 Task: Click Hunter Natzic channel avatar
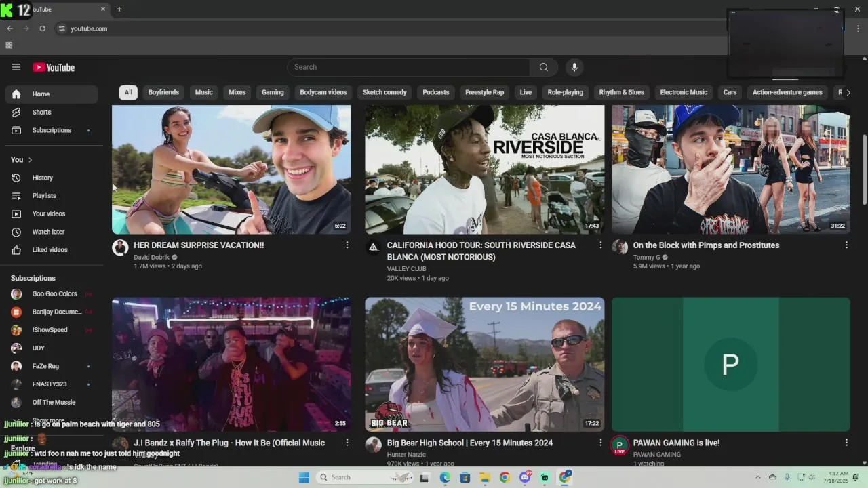[x=373, y=445]
